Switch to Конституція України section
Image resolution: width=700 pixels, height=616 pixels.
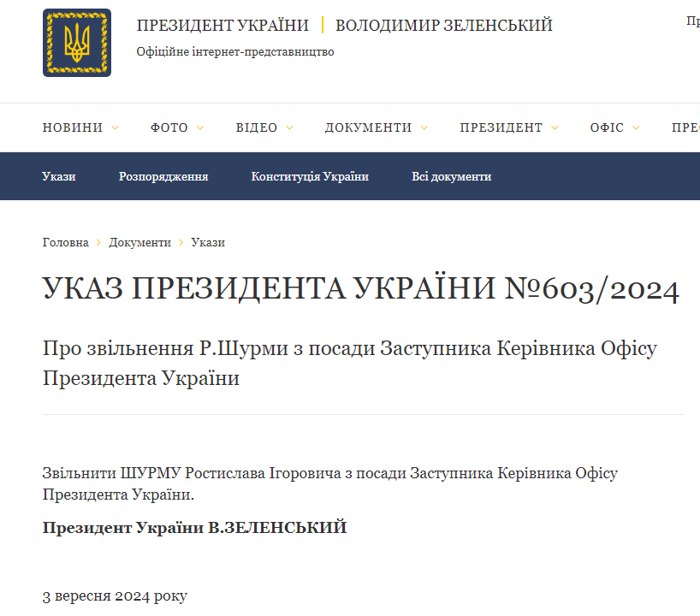point(310,176)
